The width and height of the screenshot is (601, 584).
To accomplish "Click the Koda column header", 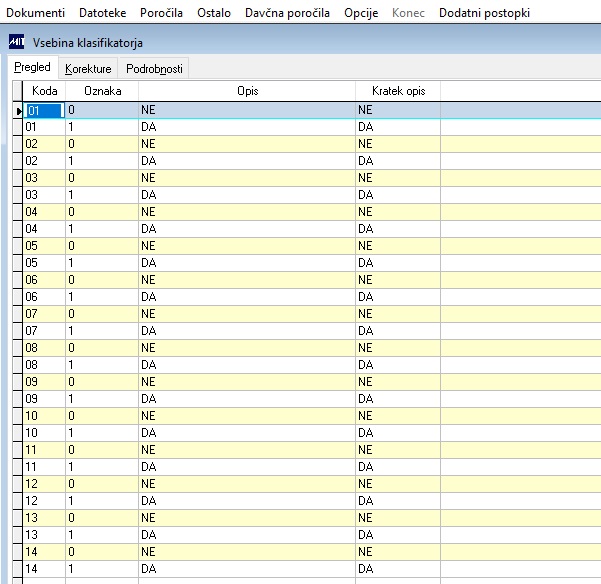I will point(44,91).
